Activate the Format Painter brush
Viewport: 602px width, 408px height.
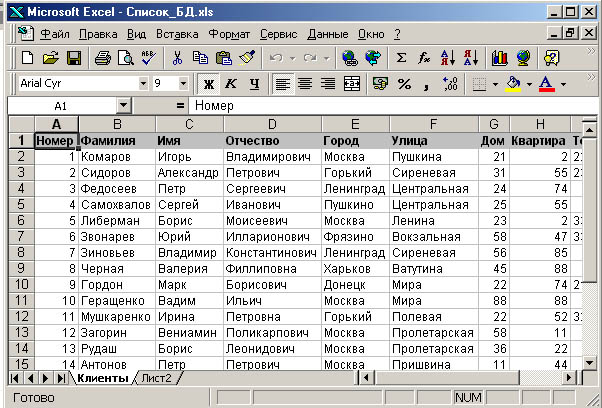[x=247, y=58]
